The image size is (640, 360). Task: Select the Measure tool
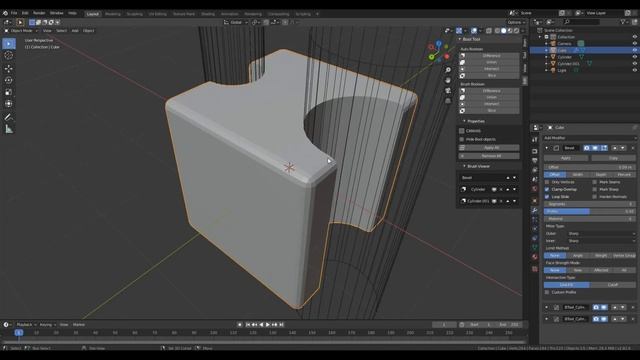point(9,129)
